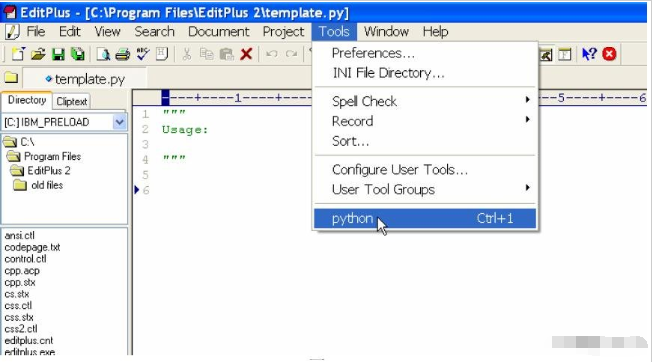Open the Edit menu
This screenshot has height=362, width=652.
coord(69,32)
